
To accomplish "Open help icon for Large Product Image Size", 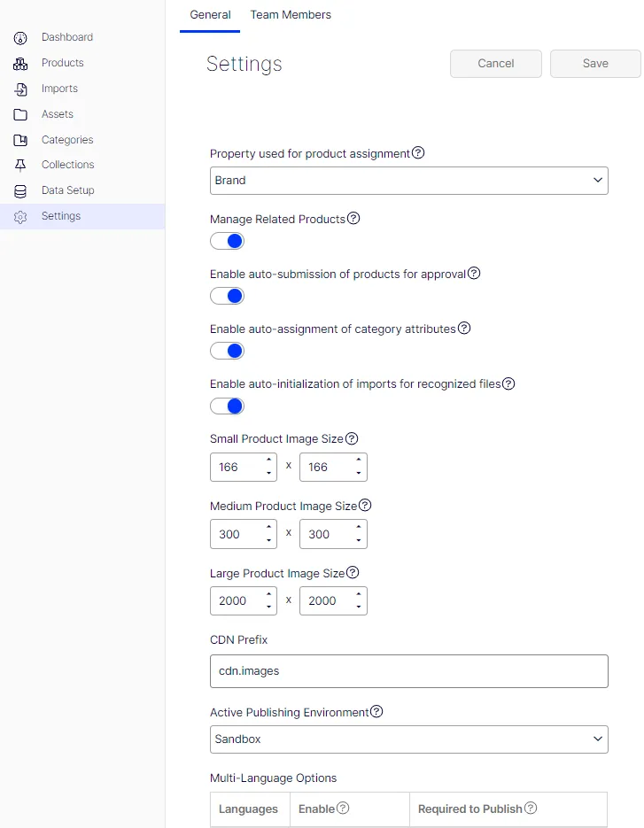I will point(353,572).
